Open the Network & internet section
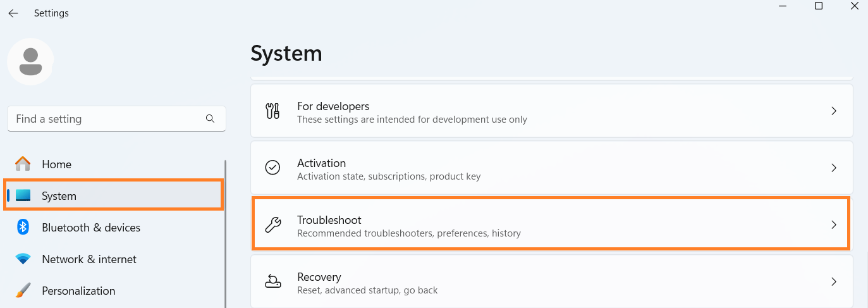The image size is (868, 308). click(x=89, y=259)
